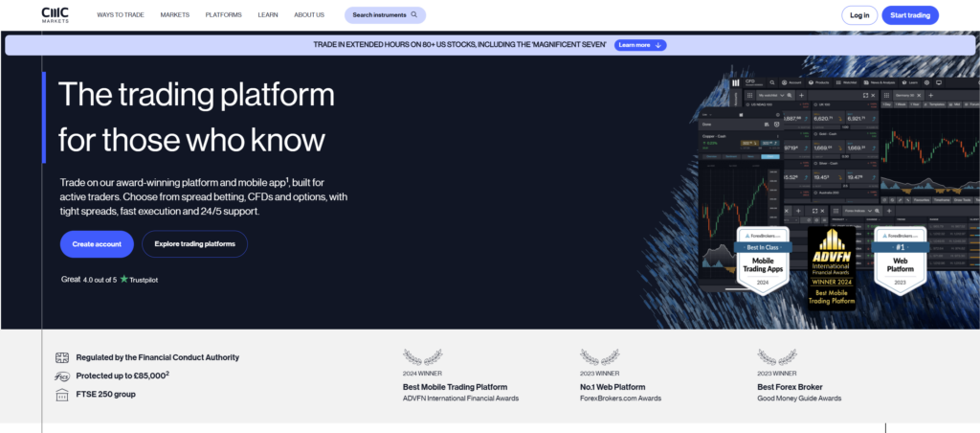Viewport: 980px width, 433px height.
Task: Click the laurel wreath above No.1 Web Platform
Action: 600,357
